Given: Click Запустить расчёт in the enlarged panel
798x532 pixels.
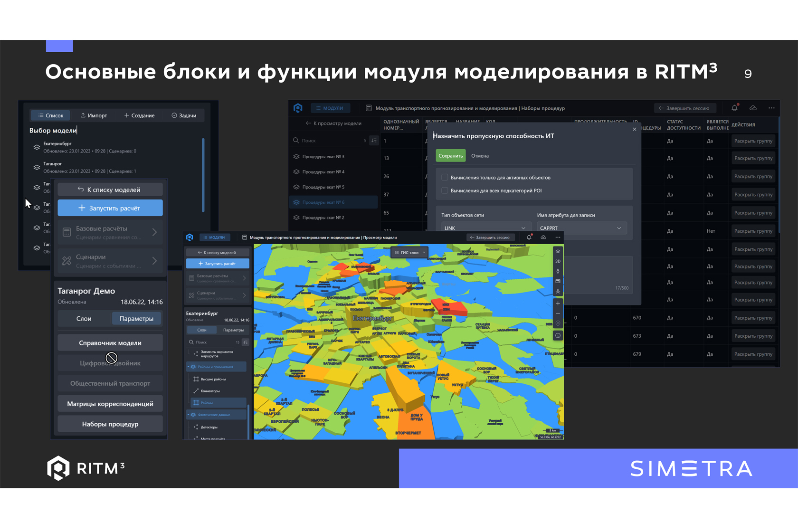Looking at the screenshot, I should pyautogui.click(x=110, y=208).
